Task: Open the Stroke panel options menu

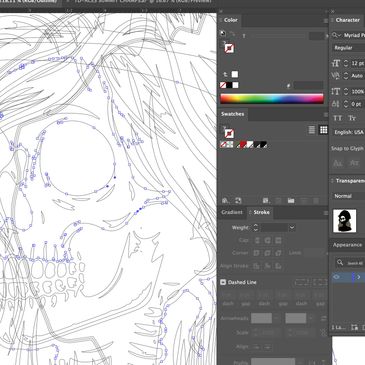Action: [326, 213]
